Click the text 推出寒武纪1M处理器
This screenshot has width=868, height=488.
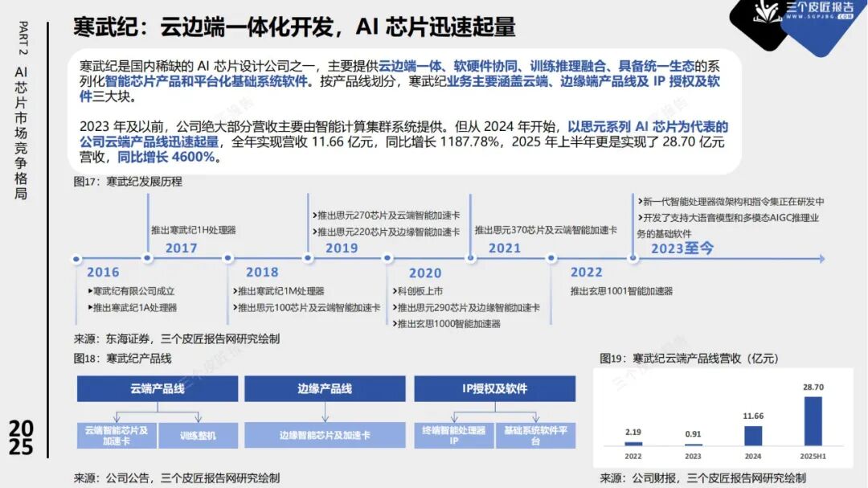(x=280, y=291)
